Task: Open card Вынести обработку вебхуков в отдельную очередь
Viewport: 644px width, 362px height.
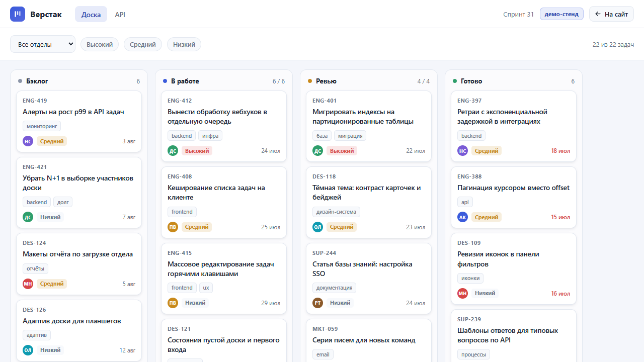Action: 224,126
